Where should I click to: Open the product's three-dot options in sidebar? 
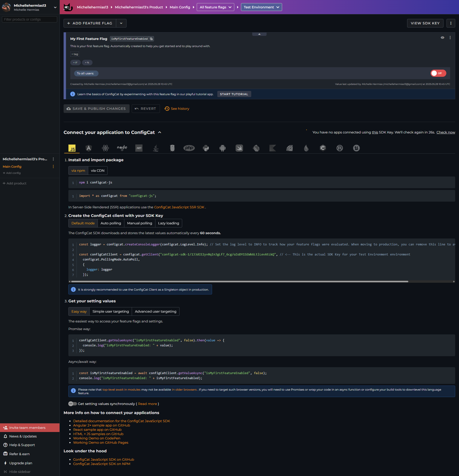click(53, 159)
